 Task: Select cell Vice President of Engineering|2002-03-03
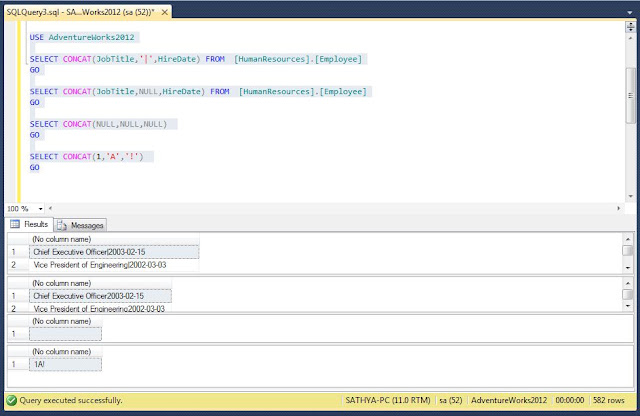(114, 265)
